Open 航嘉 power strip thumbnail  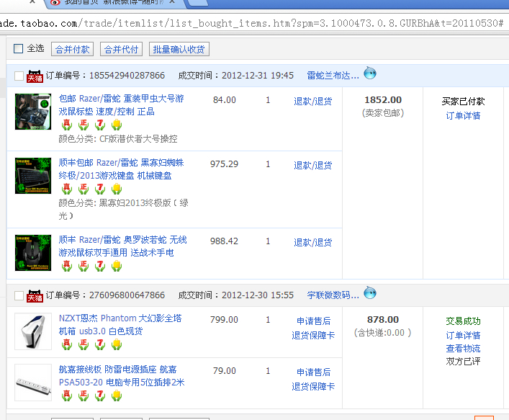[33, 383]
